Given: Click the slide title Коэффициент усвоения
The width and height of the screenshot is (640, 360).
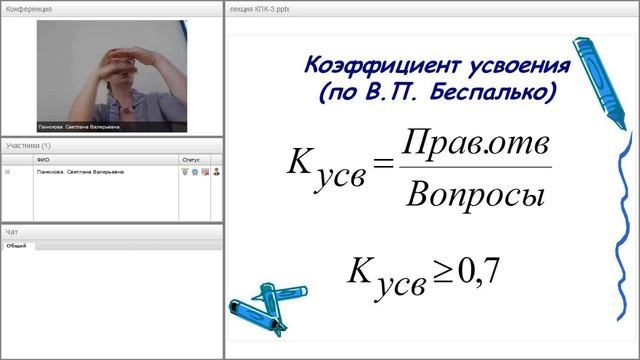Looking at the screenshot, I should click(x=437, y=66).
